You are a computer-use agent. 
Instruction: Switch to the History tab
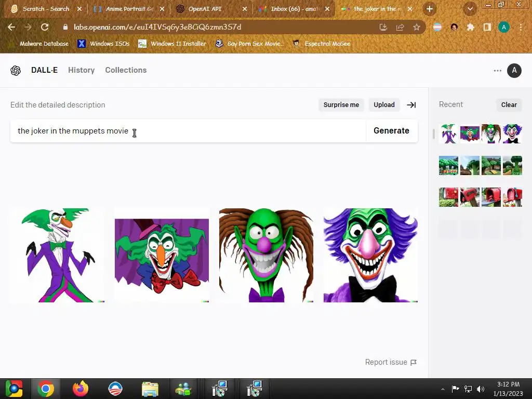click(x=82, y=70)
